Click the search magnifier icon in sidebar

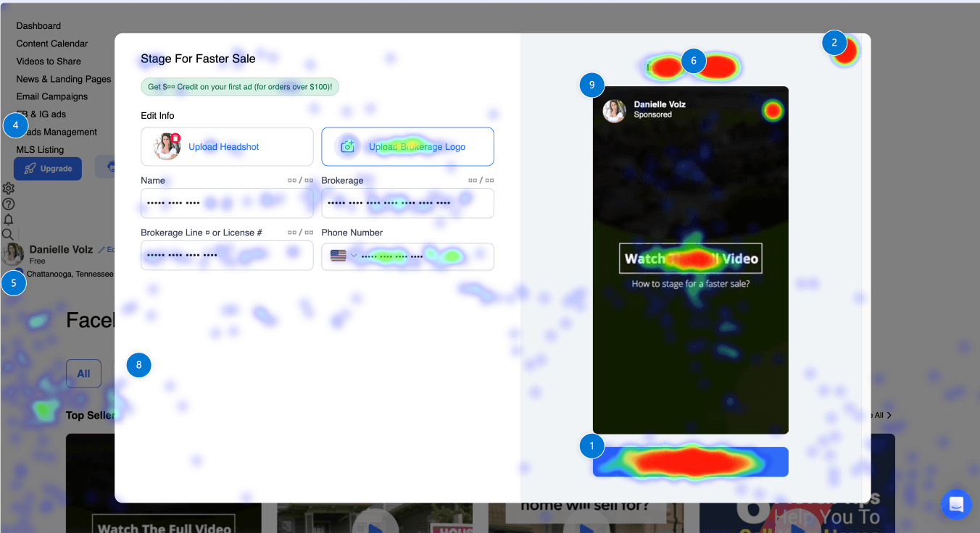point(8,235)
